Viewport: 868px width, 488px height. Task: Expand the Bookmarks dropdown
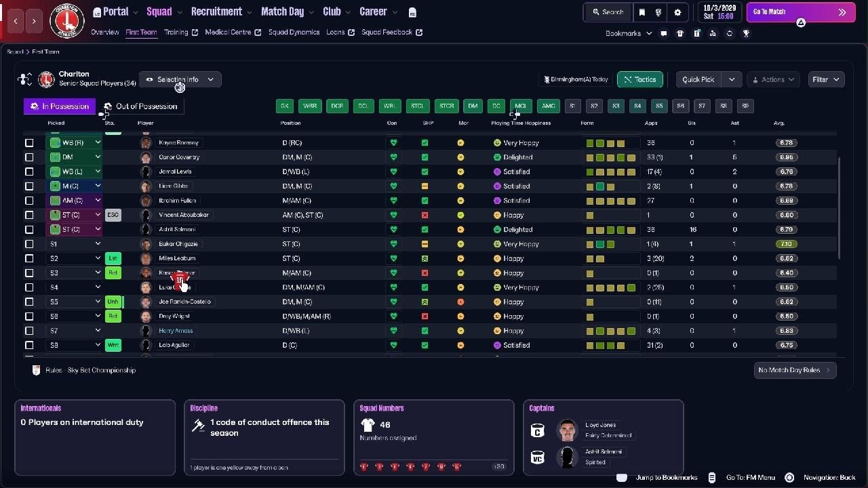coord(629,33)
